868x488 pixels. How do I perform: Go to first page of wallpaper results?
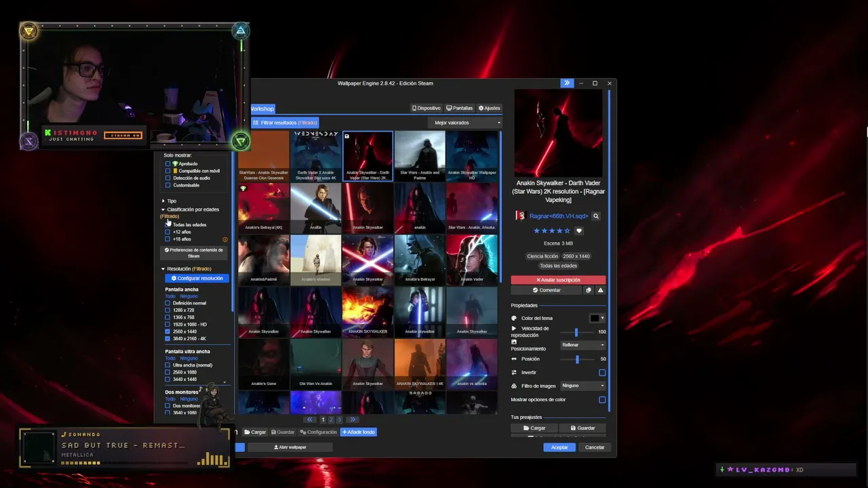310,420
